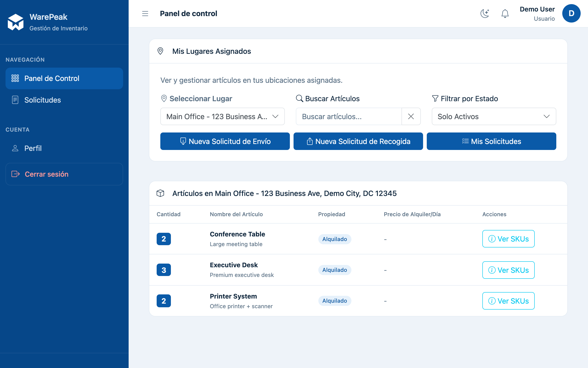Click the Mis Lugares Asignados pin icon
Screen dimensions: 588x368
click(160, 51)
